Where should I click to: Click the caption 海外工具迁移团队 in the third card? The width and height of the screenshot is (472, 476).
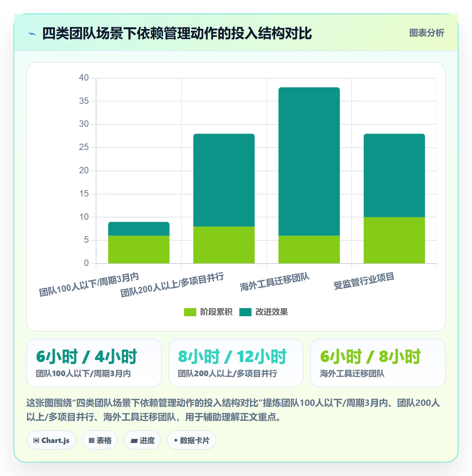352,374
